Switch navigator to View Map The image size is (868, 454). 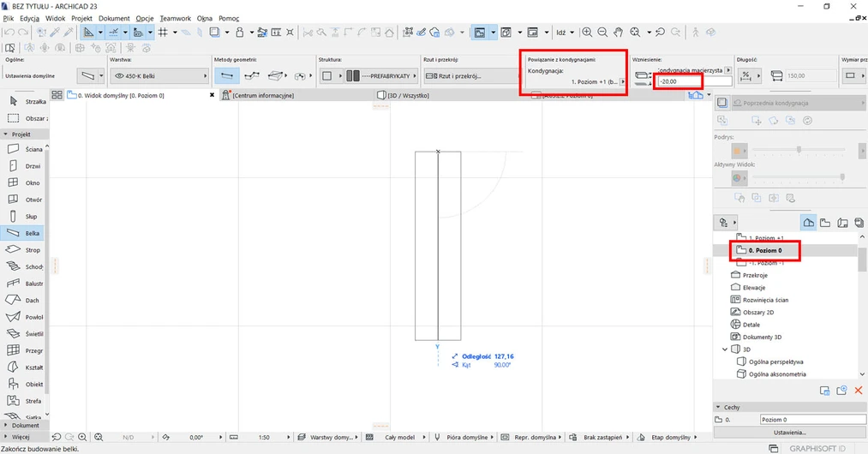pos(825,223)
